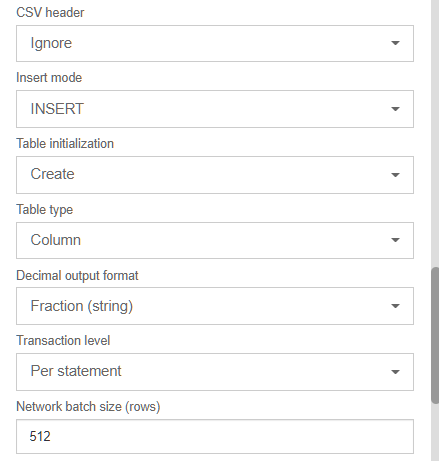Image resolution: width=439 pixels, height=461 pixels.
Task: Click the Network batch size input field
Action: tap(215, 436)
